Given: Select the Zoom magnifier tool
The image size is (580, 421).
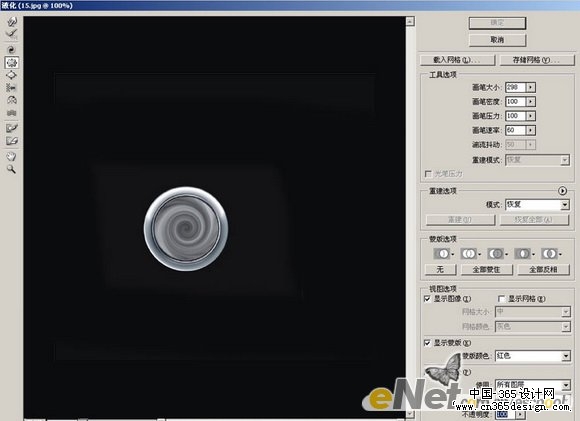Looking at the screenshot, I should pos(12,169).
